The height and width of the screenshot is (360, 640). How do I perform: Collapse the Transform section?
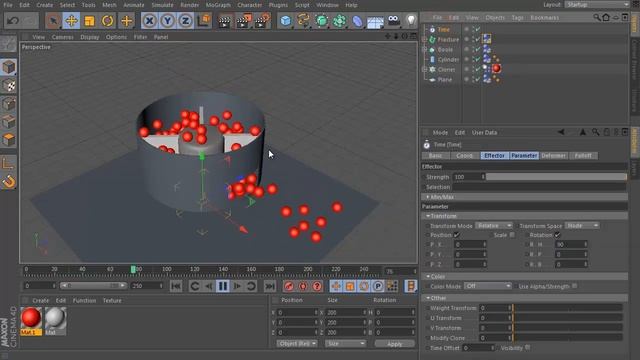427,216
